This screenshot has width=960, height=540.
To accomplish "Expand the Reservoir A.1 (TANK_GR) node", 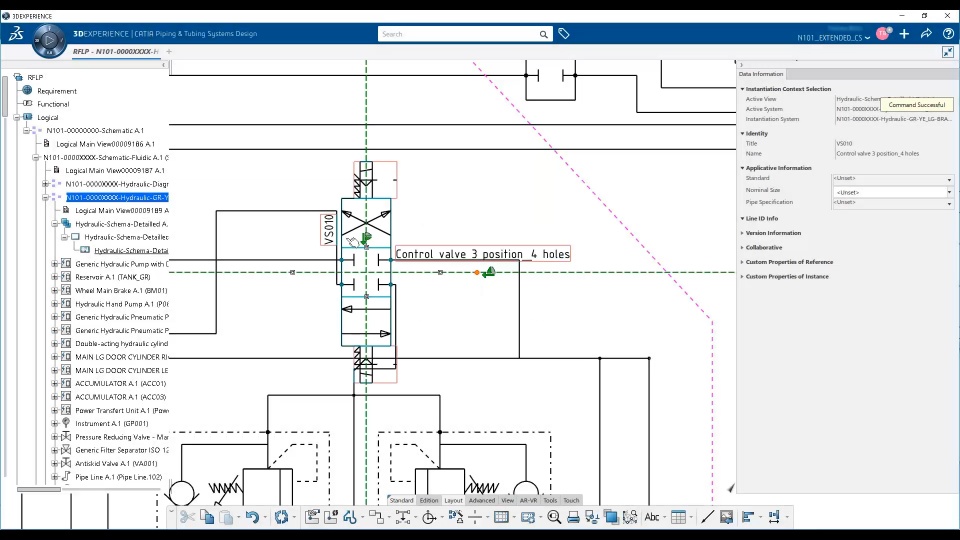I will coord(54,277).
